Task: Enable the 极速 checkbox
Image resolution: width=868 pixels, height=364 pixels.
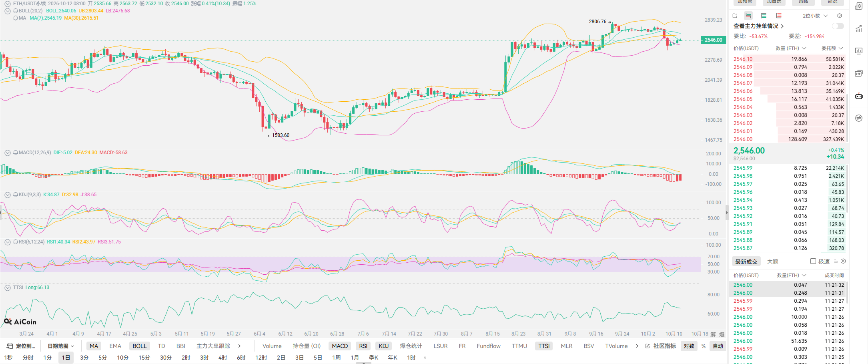Action: (813, 261)
